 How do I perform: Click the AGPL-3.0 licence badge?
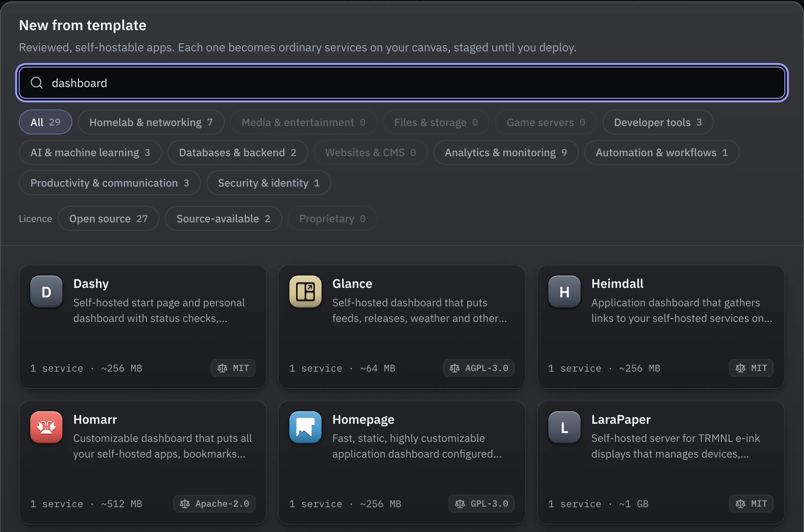point(479,368)
